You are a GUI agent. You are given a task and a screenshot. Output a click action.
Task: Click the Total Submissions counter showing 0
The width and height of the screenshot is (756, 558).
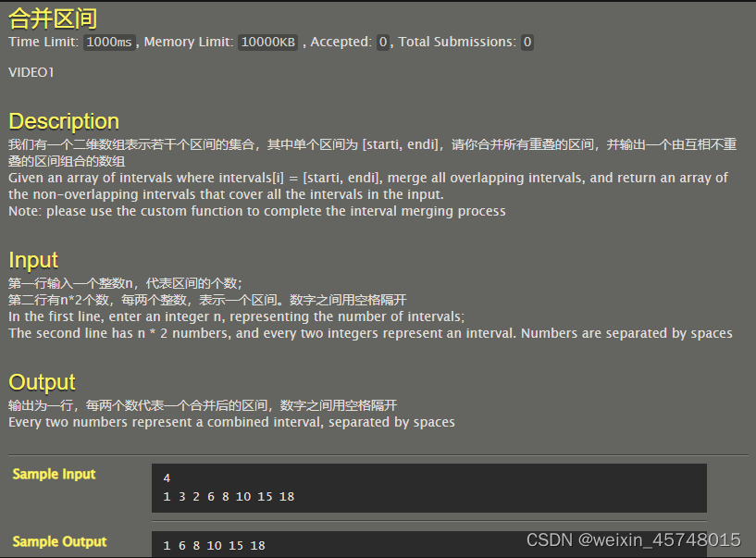tap(526, 42)
